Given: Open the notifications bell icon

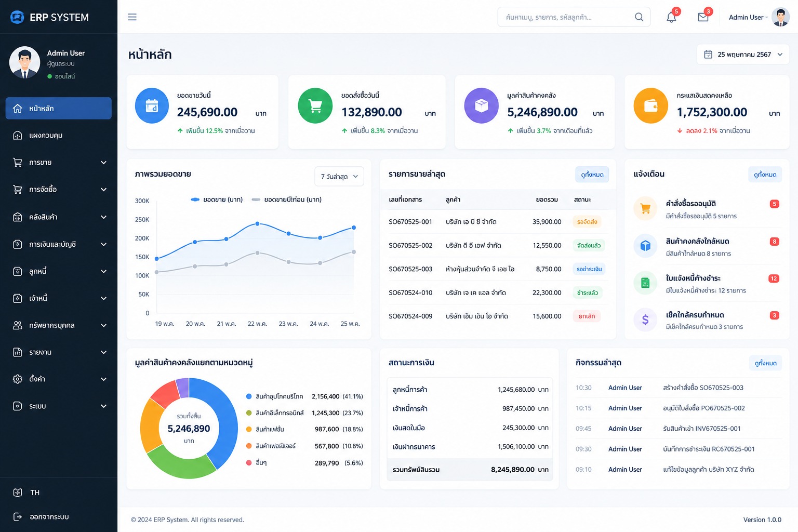Looking at the screenshot, I should (x=671, y=17).
